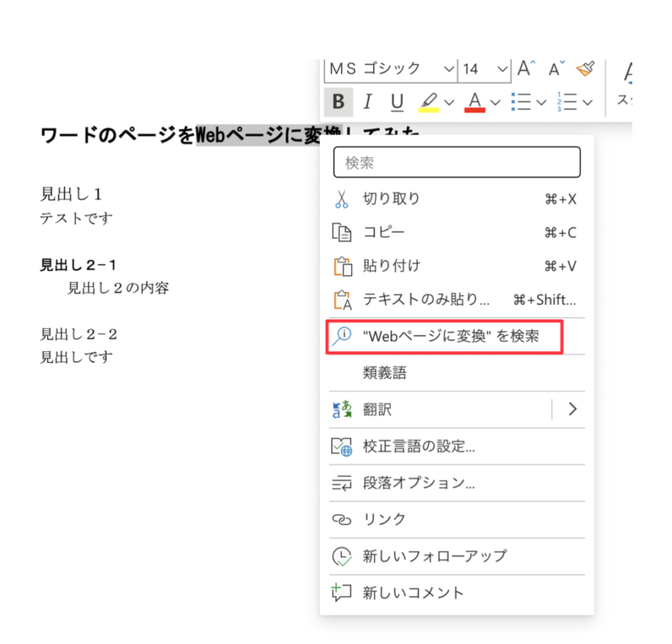
Task: Open highlight color dropdown arrow
Action: 449,102
